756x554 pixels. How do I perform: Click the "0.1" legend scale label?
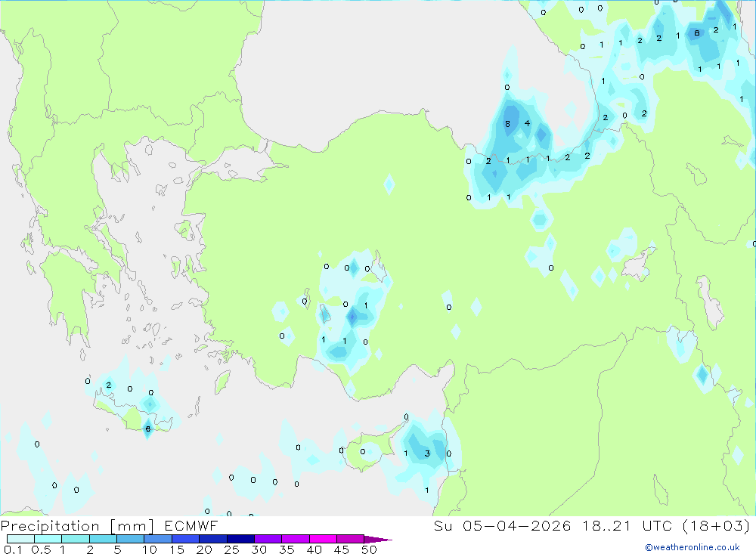[x=13, y=549]
